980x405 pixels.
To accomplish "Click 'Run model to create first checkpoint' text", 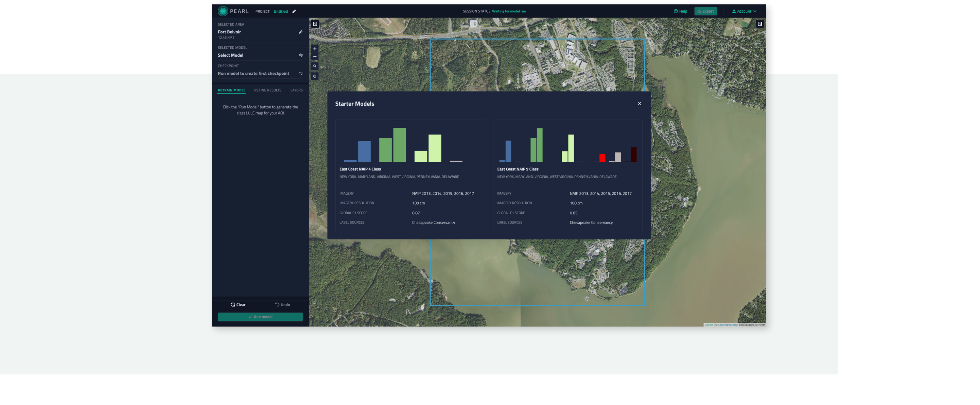I will tap(253, 73).
